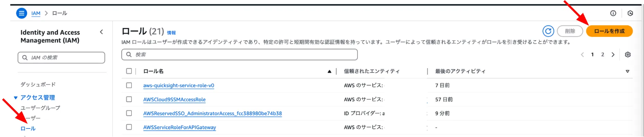The image size is (644, 137).
Task: Open ダッシュボード in the sidebar
Action: [x=38, y=85]
